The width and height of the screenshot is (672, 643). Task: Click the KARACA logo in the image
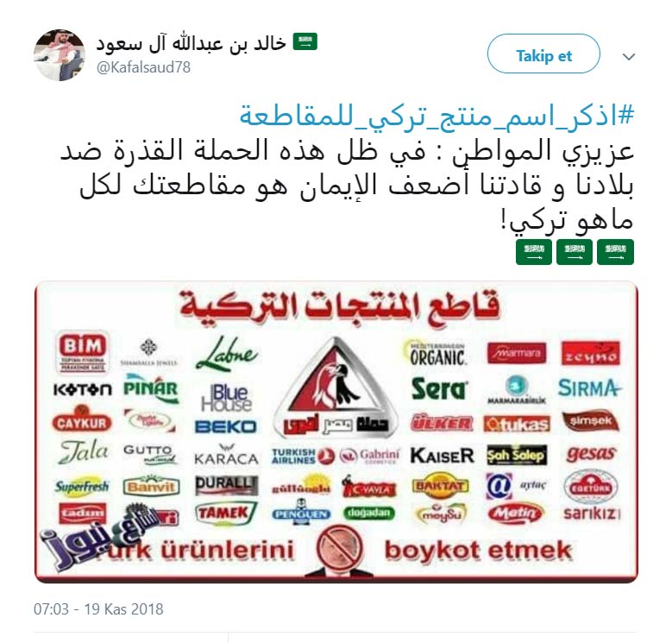click(x=226, y=455)
